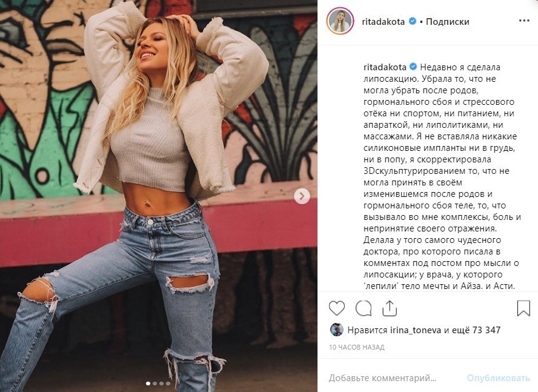Select the first carousel dot indicator
The width and height of the screenshot is (538, 392).
click(x=148, y=384)
